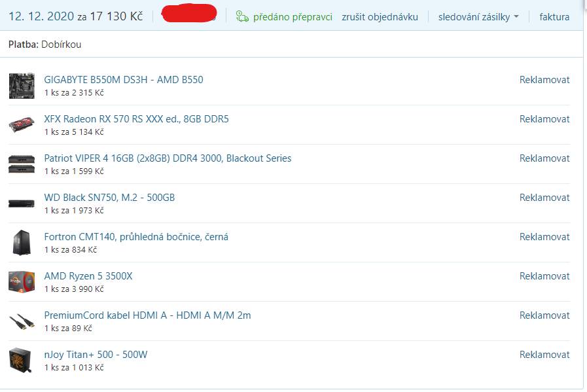Click price text 1 ks za 1 973 Kč
The image size is (587, 392).
click(x=74, y=211)
